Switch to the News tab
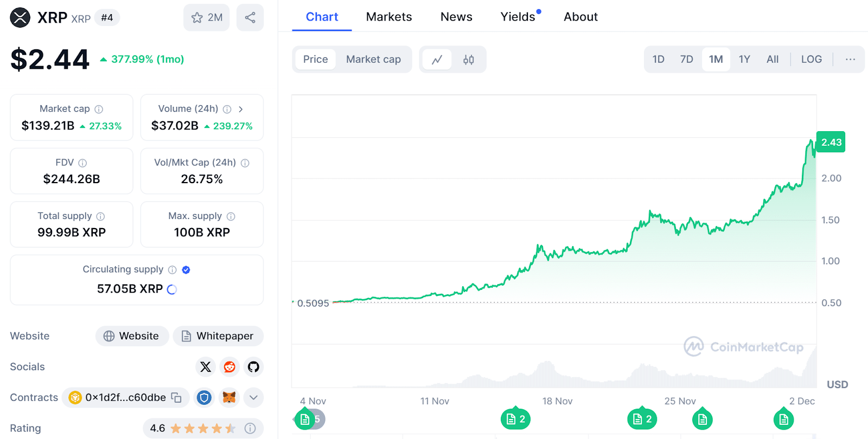The width and height of the screenshot is (868, 439). [x=456, y=17]
